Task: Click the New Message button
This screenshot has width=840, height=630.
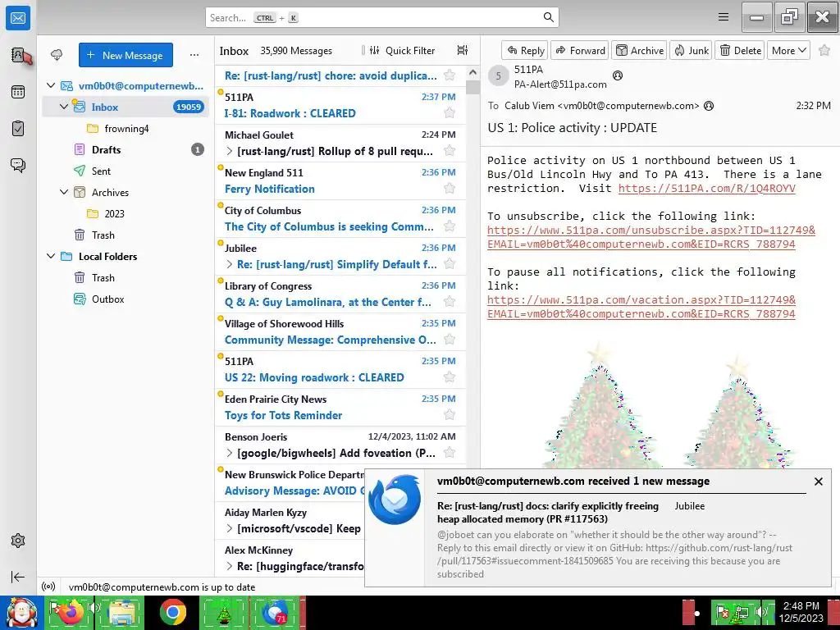Action: (126, 55)
